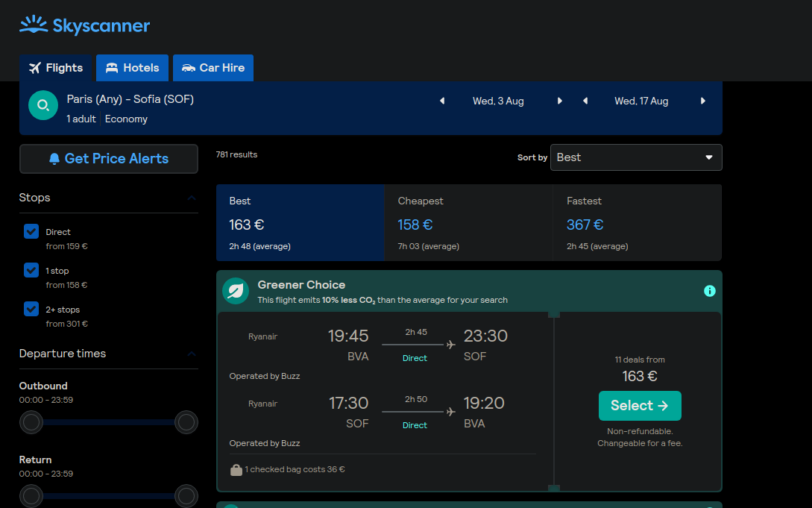
Task: Click Return slider left handle
Action: coord(31,496)
